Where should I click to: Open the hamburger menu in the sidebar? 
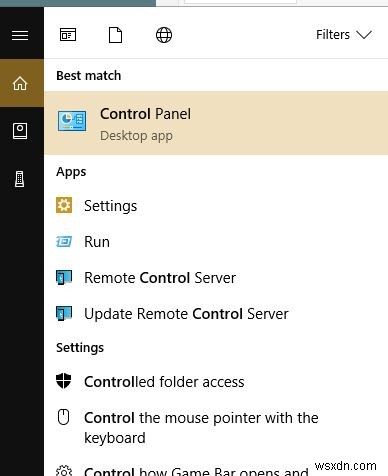(x=20, y=35)
